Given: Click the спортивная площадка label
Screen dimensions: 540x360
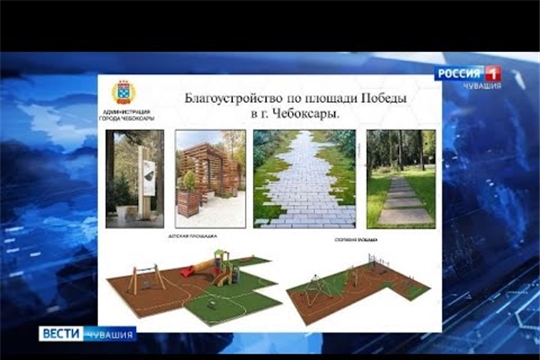Looking at the screenshot, I should pos(356,240).
